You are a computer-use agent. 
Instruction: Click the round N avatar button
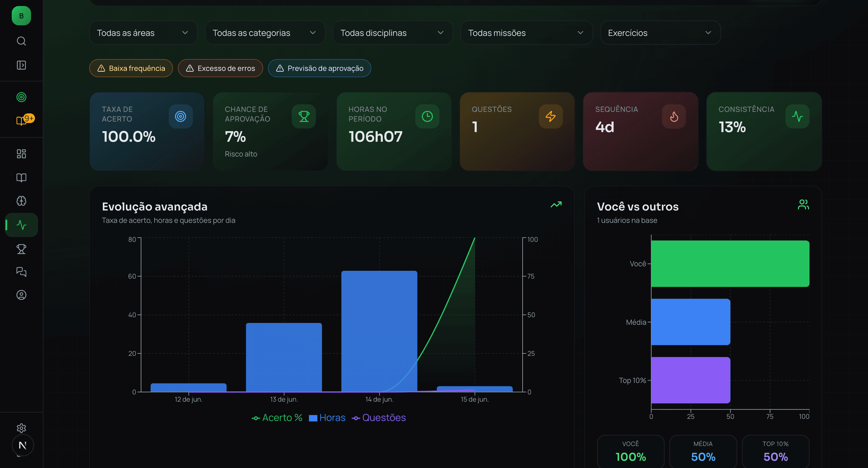coord(23,445)
